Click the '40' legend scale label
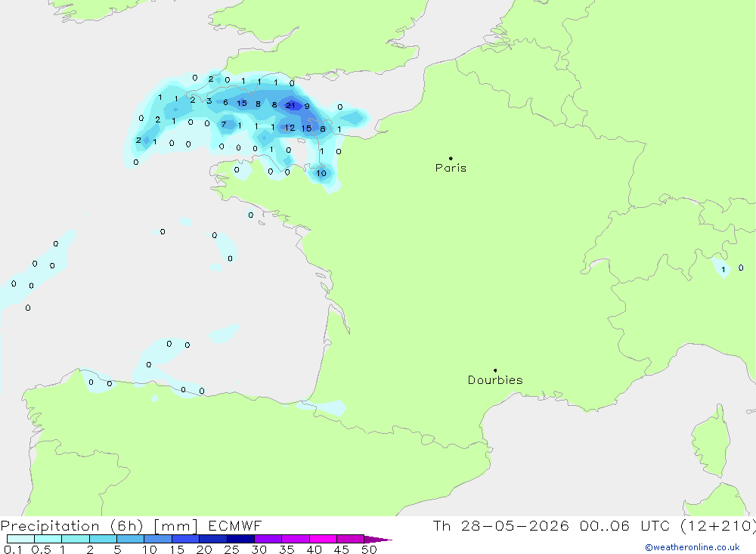Image resolution: width=756 pixels, height=554 pixels. pyautogui.click(x=314, y=549)
